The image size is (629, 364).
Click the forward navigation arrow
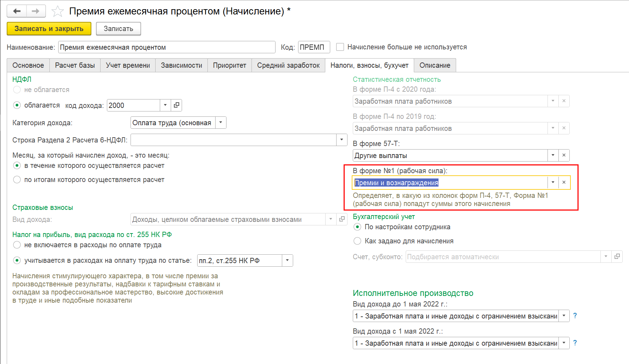(36, 11)
